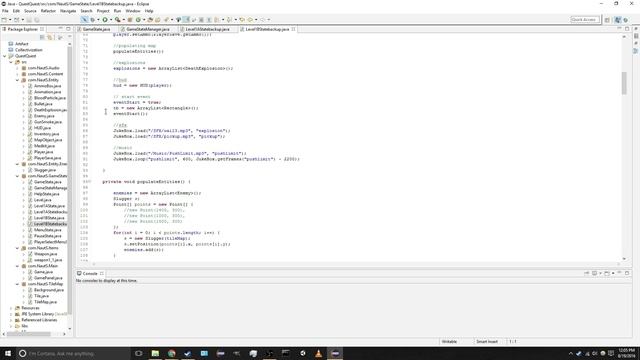Select Weapon.java in Package Explorer
This screenshot has width=640, height=360.
(x=45, y=254)
